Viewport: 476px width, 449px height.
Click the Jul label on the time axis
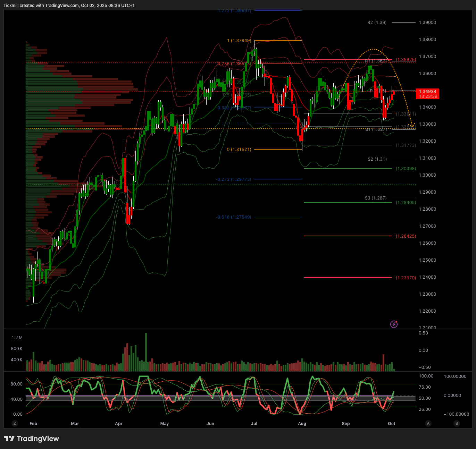click(x=254, y=424)
